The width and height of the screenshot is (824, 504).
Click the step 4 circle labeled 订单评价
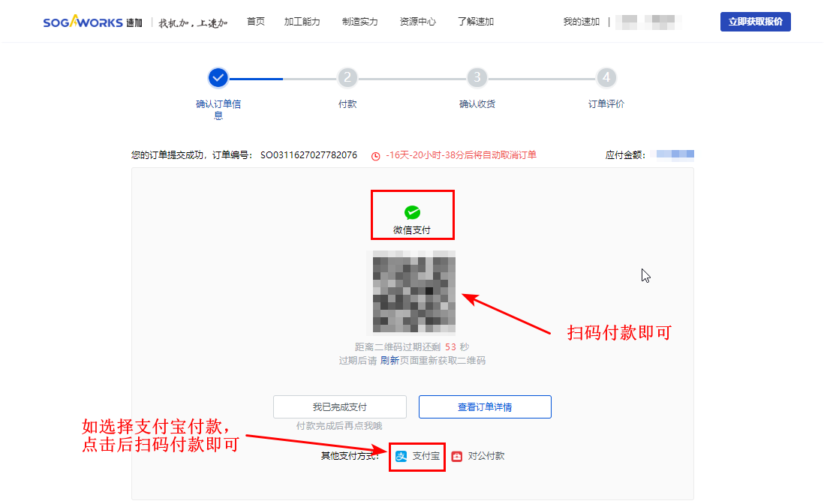point(606,77)
